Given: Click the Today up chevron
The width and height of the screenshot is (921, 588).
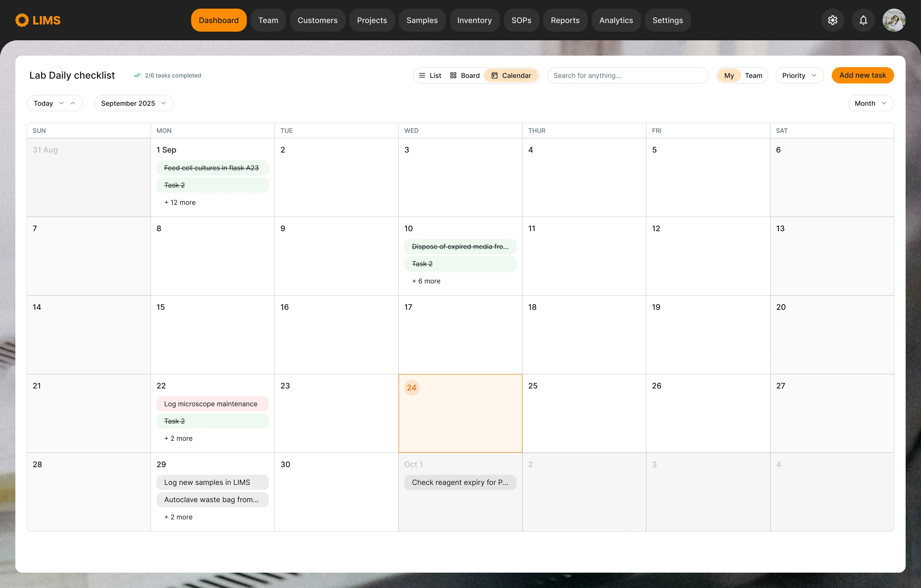Looking at the screenshot, I should (x=73, y=103).
